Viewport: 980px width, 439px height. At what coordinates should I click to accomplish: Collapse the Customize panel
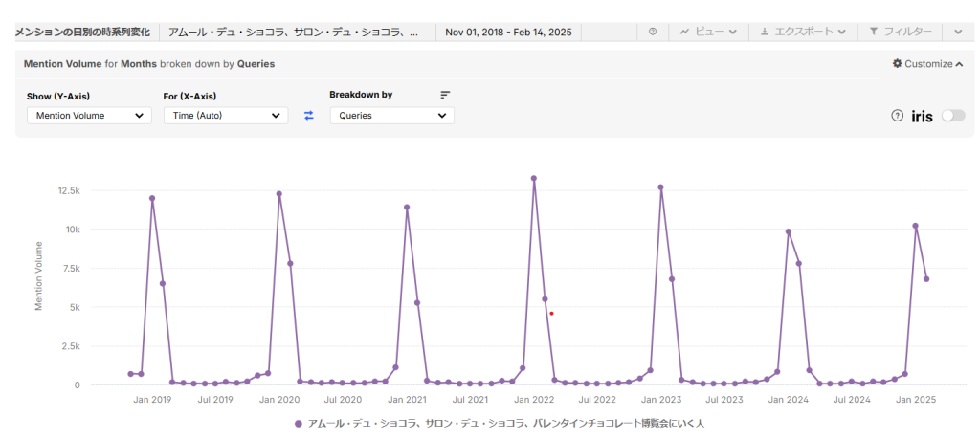click(927, 64)
